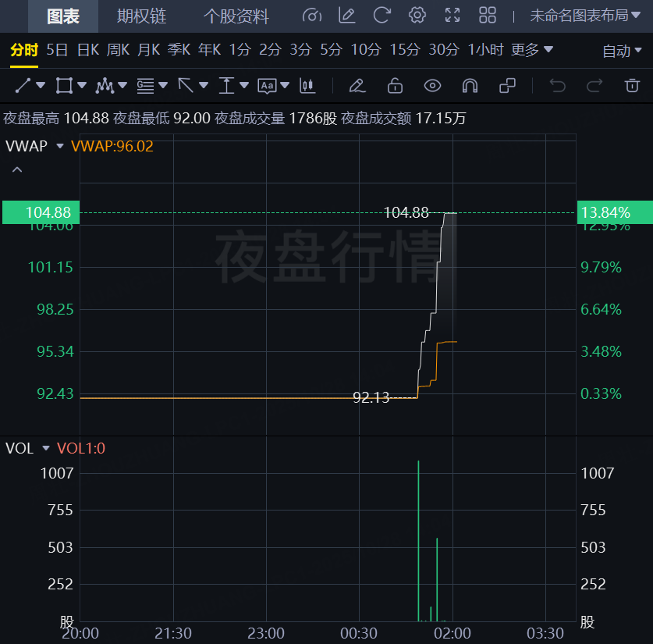Expand line tool options arrow
This screenshot has height=644, width=653.
(41, 85)
